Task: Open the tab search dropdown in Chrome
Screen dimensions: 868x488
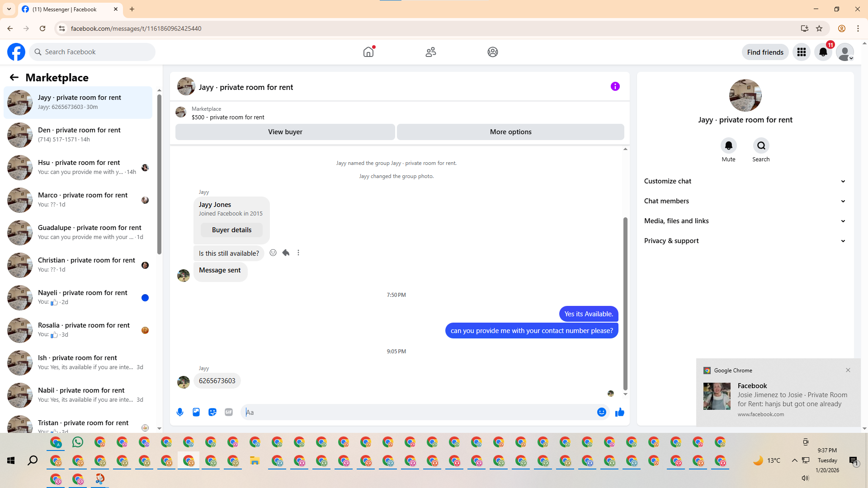Action: click(x=9, y=9)
